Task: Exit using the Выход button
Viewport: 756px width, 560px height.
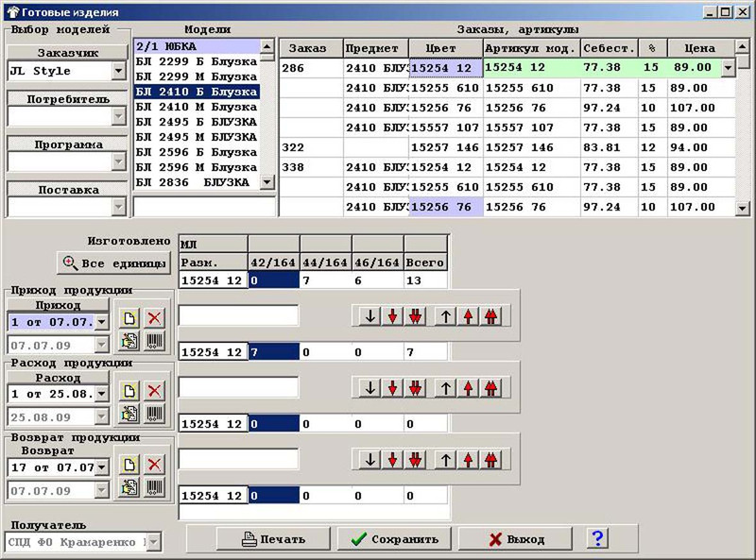Action: pos(515,539)
